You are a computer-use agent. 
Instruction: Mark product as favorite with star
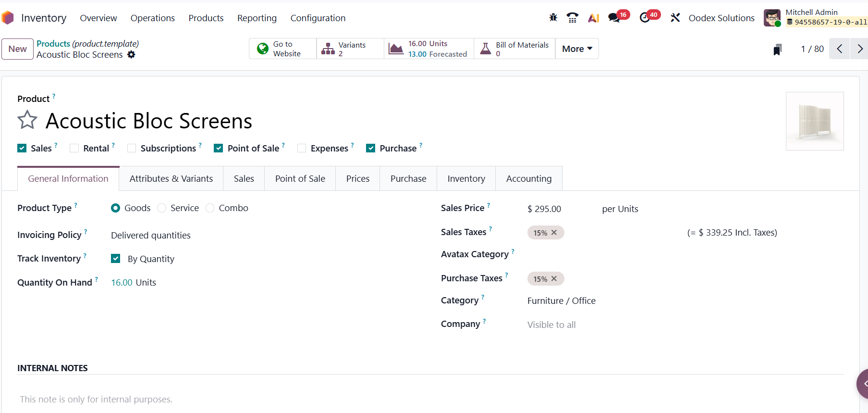[x=27, y=120]
